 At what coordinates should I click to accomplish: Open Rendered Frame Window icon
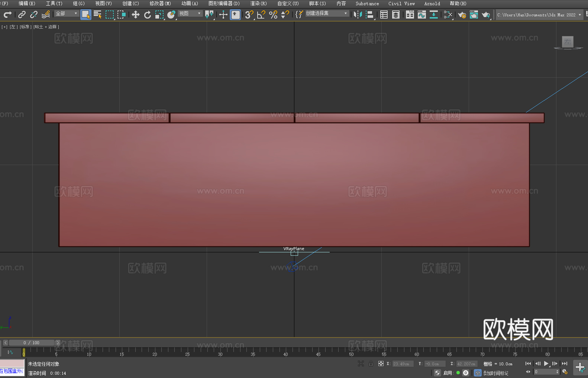click(x=474, y=14)
